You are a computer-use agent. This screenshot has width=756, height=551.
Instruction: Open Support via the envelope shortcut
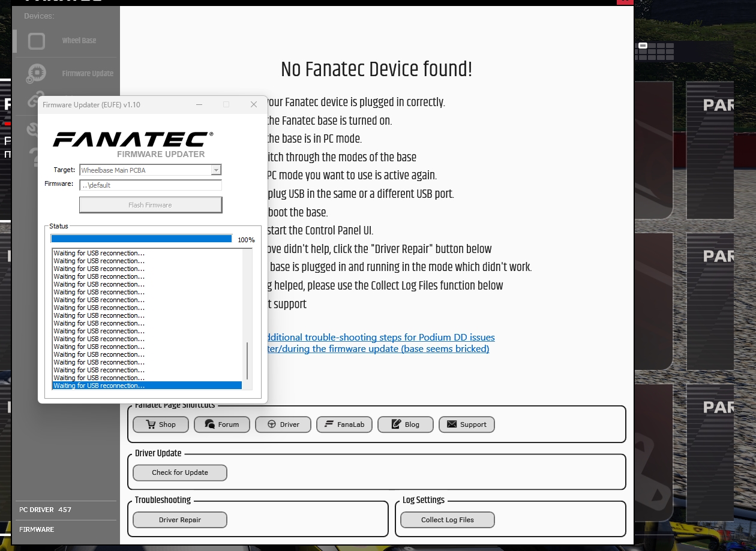pyautogui.click(x=466, y=424)
